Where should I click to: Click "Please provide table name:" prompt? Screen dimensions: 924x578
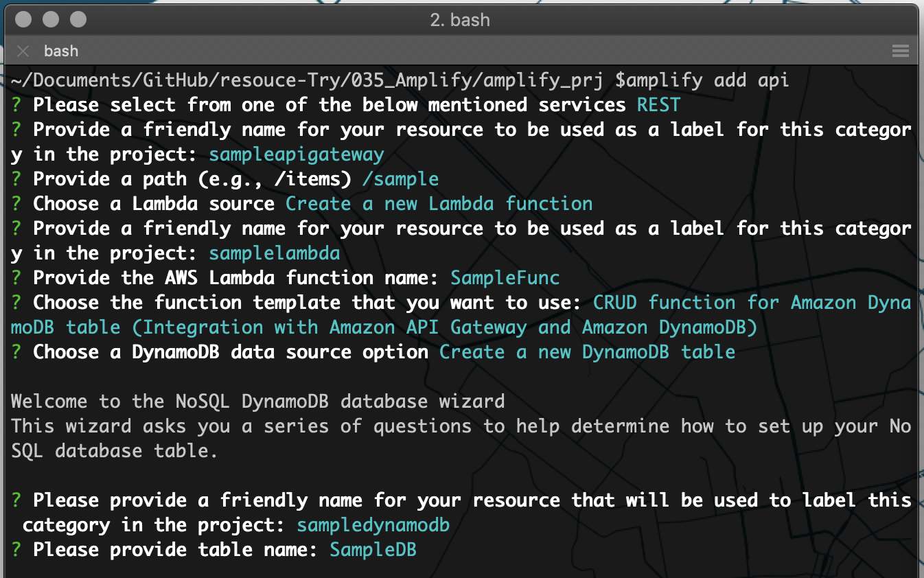click(176, 550)
